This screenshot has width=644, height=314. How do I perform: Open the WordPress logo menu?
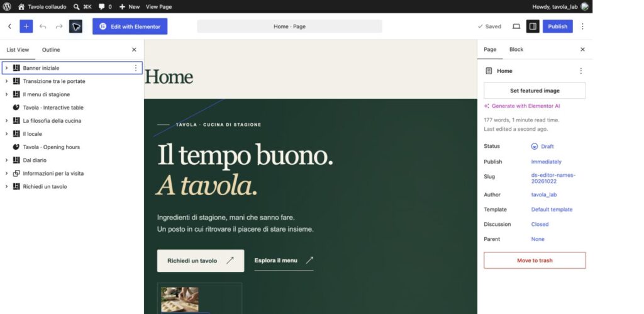[6, 6]
